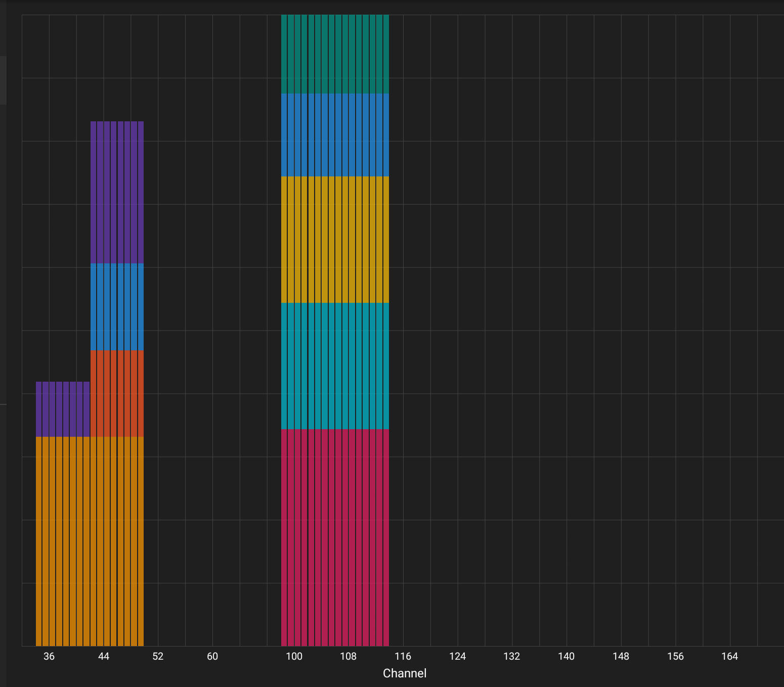This screenshot has height=687, width=784.
Task: Click the blue block above the yellow block
Action: 335,135
